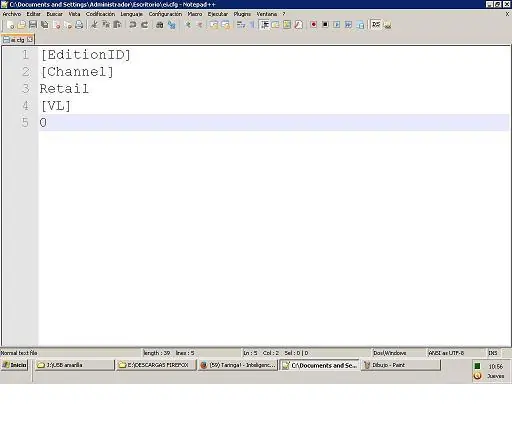Open the Ejecutar menu
This screenshot has height=437, width=512.
pyautogui.click(x=218, y=14)
